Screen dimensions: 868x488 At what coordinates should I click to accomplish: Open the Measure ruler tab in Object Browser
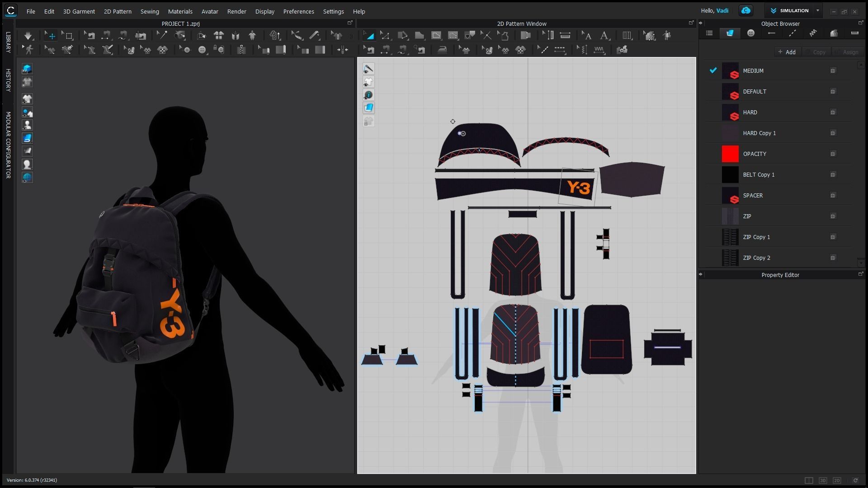pyautogui.click(x=854, y=33)
